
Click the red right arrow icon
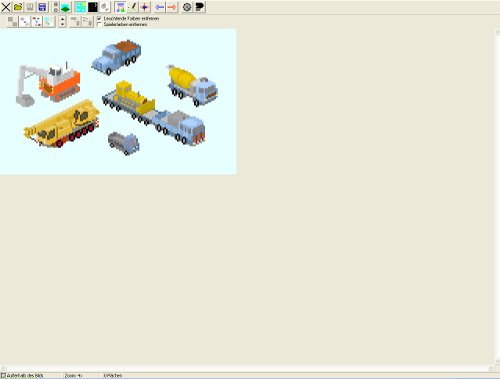pos(172,7)
